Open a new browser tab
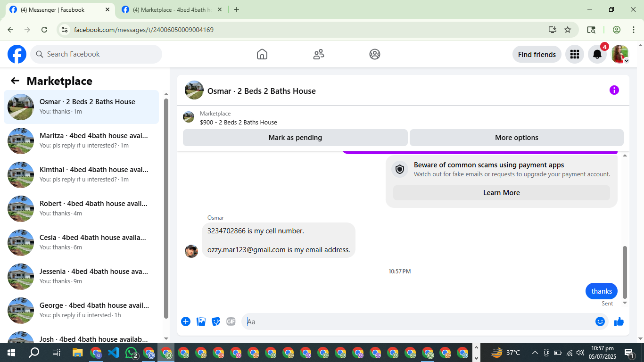Viewport: 644px width, 362px height. 237,9
